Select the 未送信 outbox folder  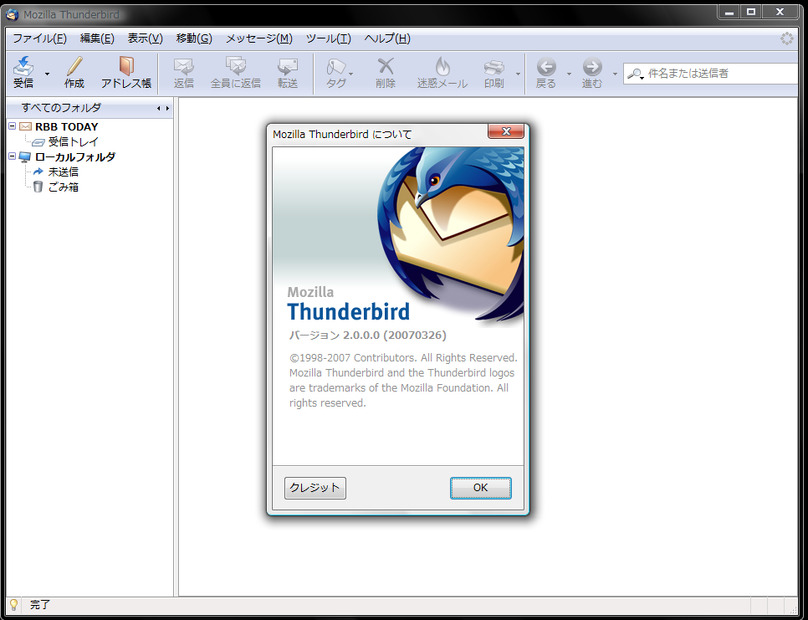(x=63, y=172)
